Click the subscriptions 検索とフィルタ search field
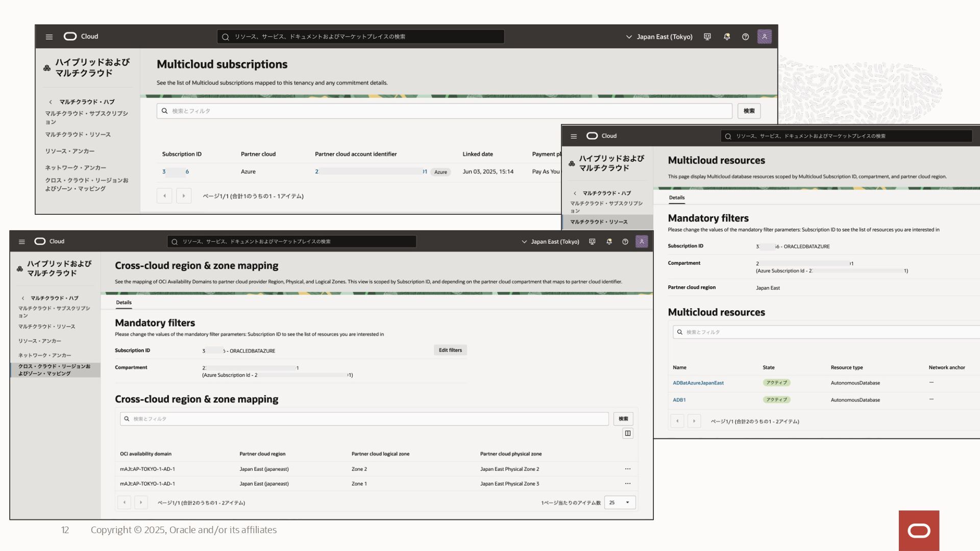Screen dimensions: 980x551 pyautogui.click(x=444, y=111)
